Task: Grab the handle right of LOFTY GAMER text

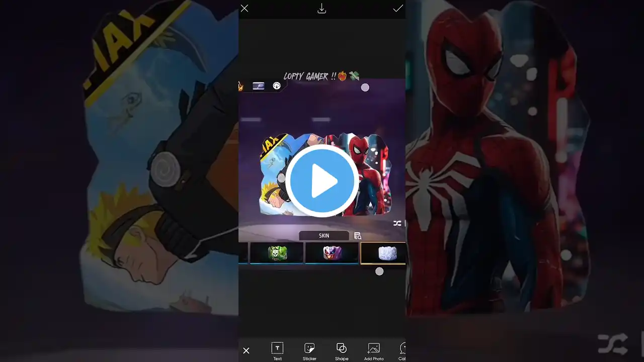Action: pos(365,87)
